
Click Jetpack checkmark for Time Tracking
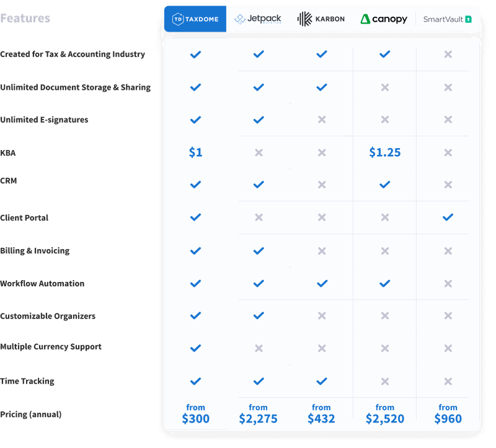[x=259, y=381]
